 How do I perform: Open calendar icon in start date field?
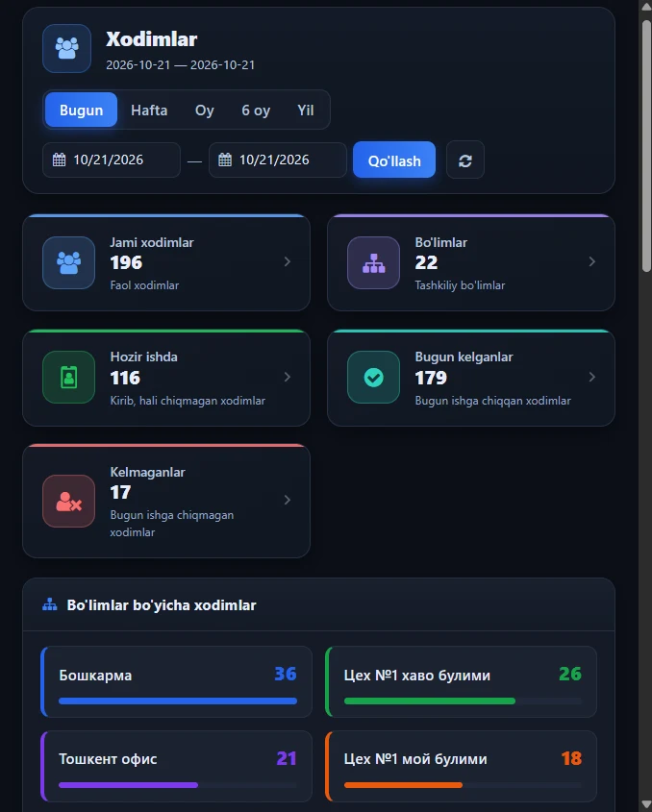pos(59,160)
